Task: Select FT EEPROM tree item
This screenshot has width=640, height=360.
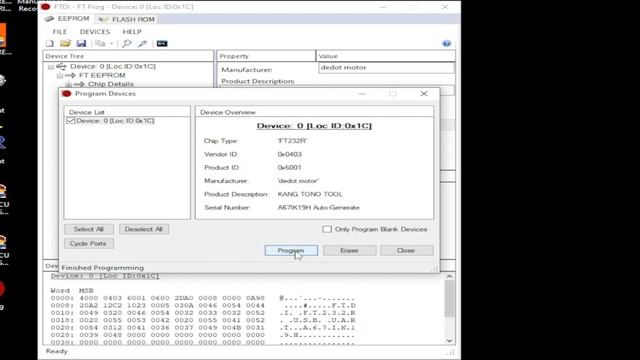Action: click(x=102, y=75)
